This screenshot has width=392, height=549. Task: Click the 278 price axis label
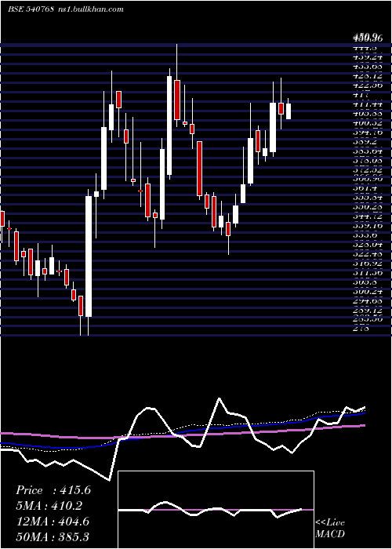click(x=361, y=329)
